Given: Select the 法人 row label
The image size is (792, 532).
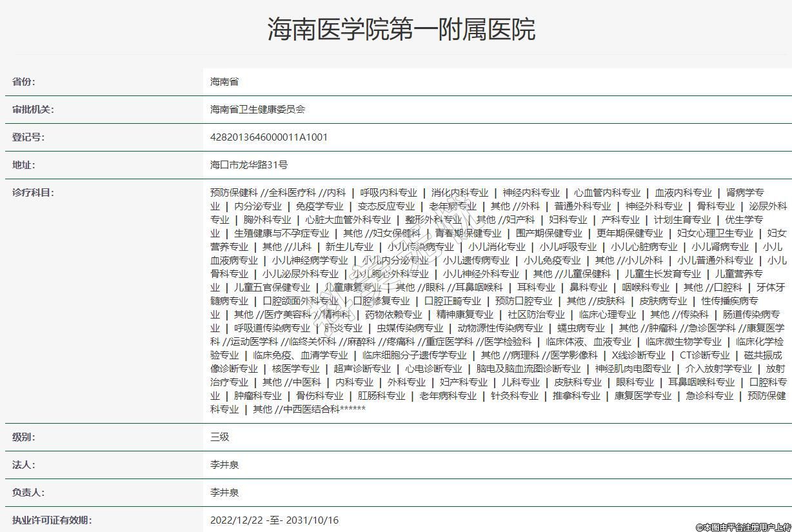Looking at the screenshot, I should [24, 465].
